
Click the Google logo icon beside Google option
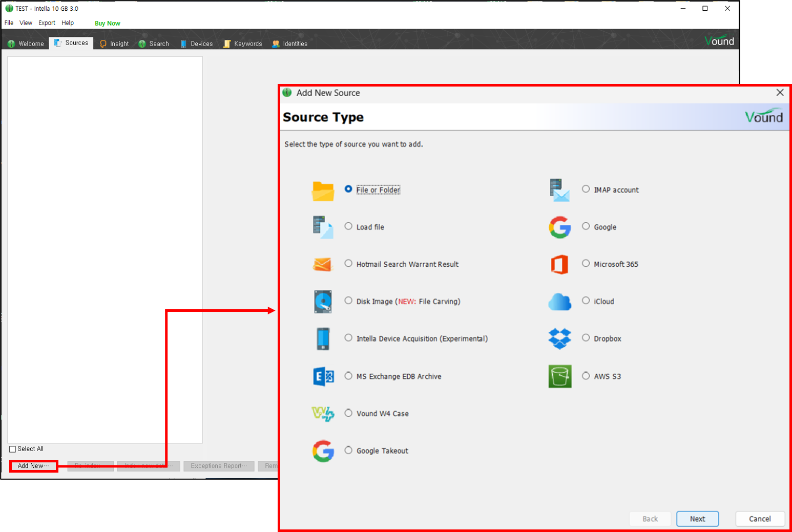(560, 227)
